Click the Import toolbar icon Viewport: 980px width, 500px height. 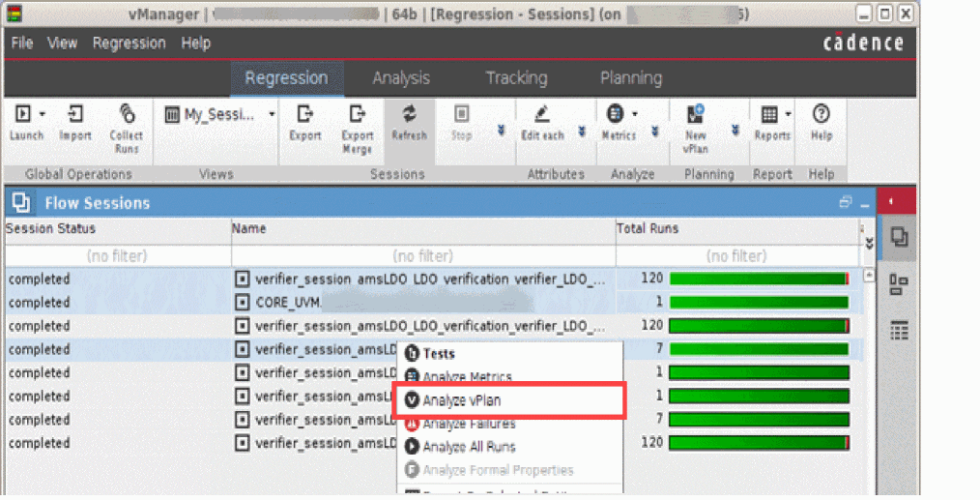point(75,113)
